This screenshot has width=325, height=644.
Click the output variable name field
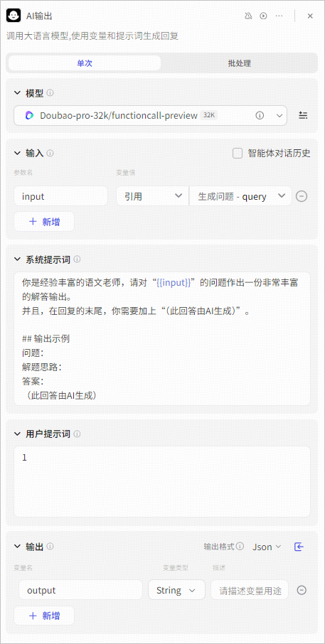pos(80,590)
